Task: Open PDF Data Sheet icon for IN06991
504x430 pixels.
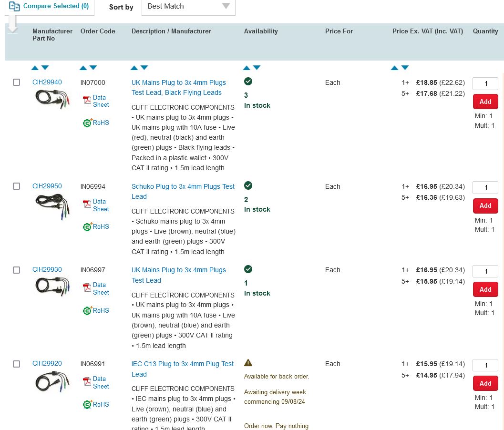Action: (87, 381)
